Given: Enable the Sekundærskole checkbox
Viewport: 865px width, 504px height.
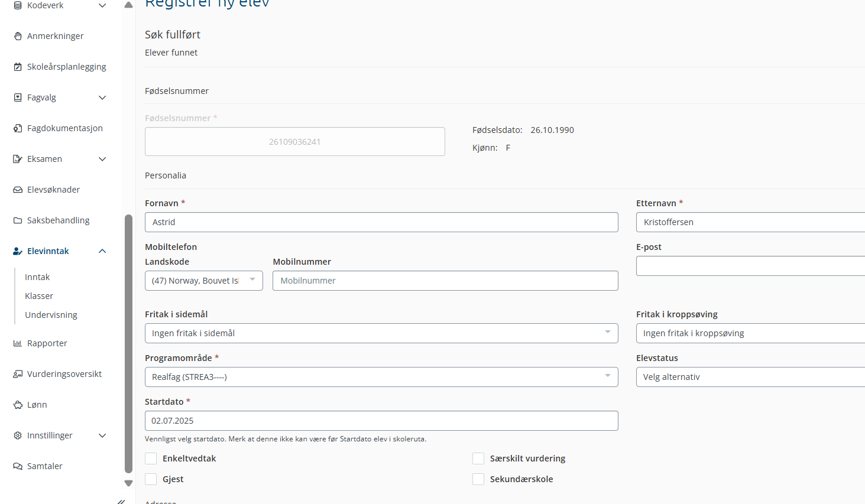Looking at the screenshot, I should [478, 479].
